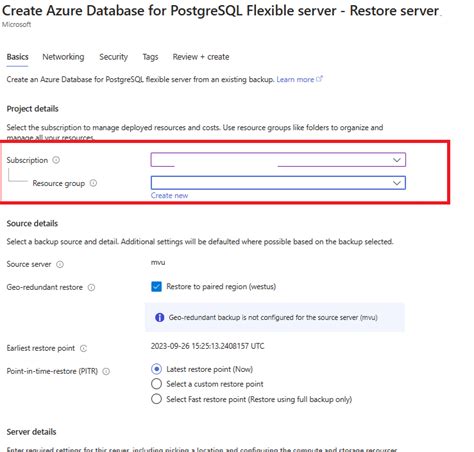Open the Learn more link

coord(295,79)
